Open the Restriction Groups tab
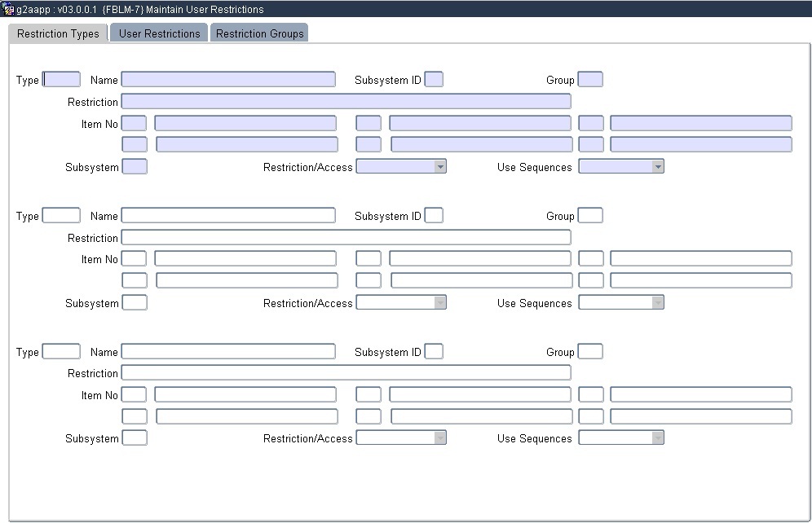 259,33
